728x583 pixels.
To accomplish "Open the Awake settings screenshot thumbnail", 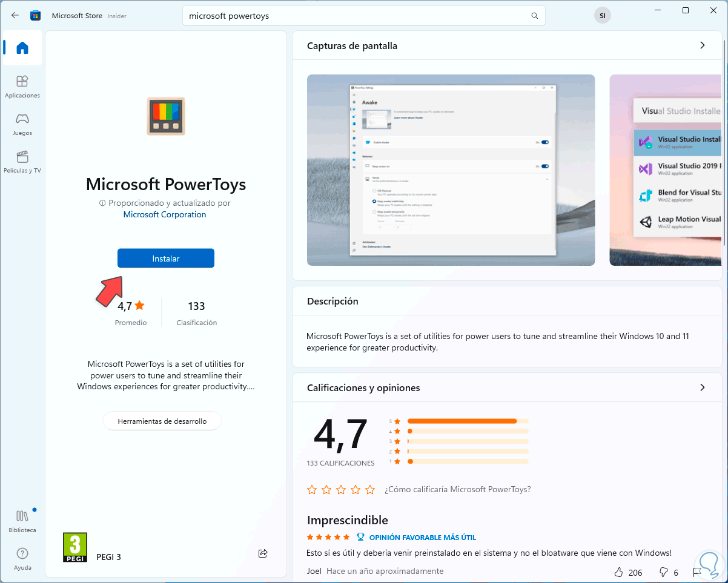I will point(451,170).
